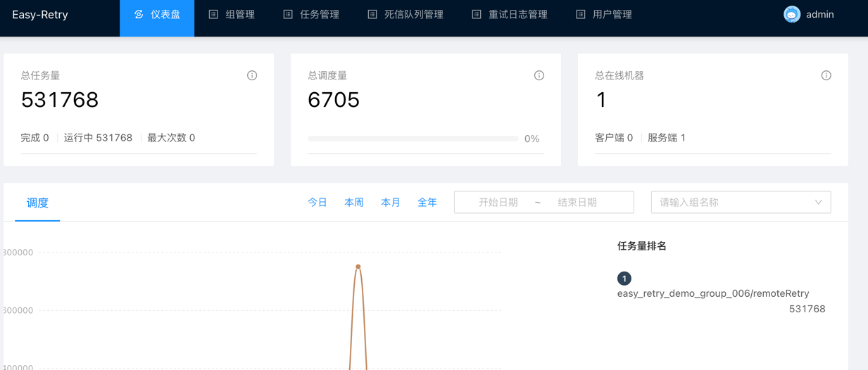Click the admin user avatar icon
The width and height of the screenshot is (868, 370).
pyautogui.click(x=792, y=15)
